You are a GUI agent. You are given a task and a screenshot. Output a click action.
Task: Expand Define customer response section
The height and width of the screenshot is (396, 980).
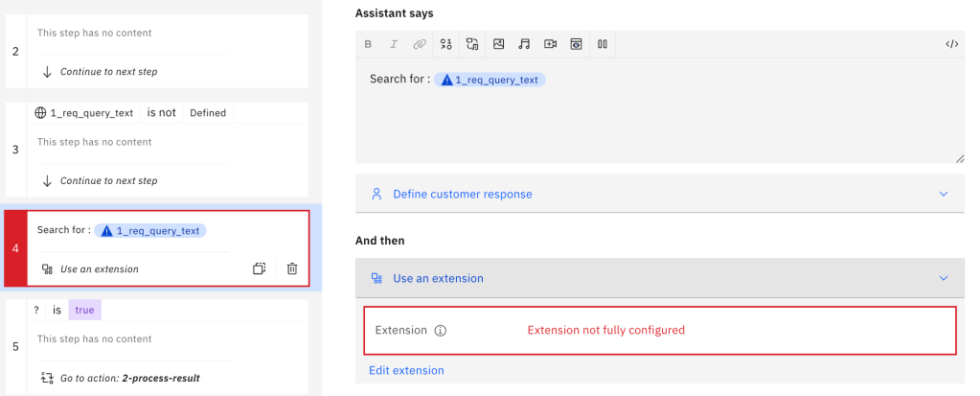659,194
